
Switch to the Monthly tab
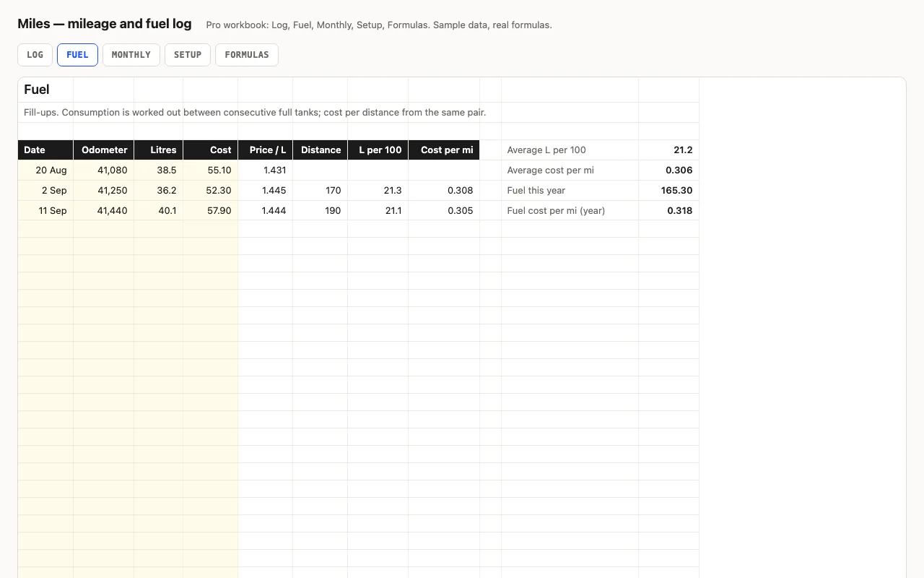[131, 55]
